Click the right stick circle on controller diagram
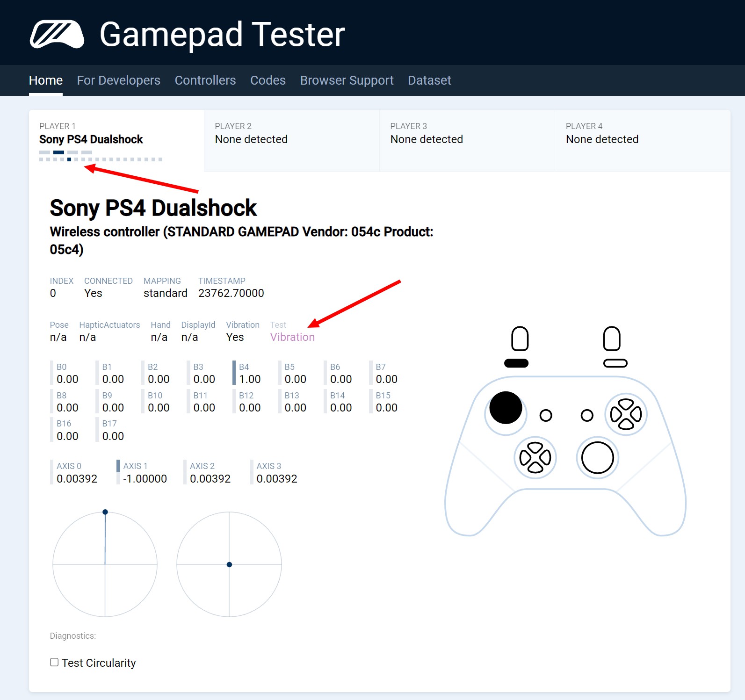Viewport: 745px width, 700px height. point(598,458)
